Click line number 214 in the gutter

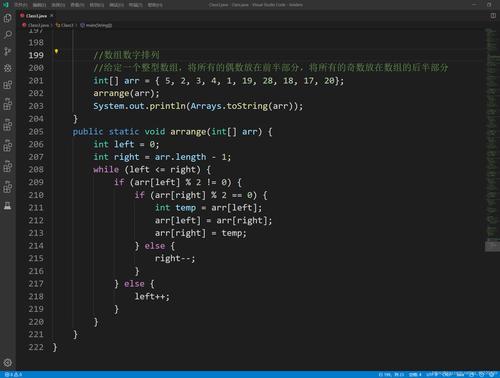[36, 246]
